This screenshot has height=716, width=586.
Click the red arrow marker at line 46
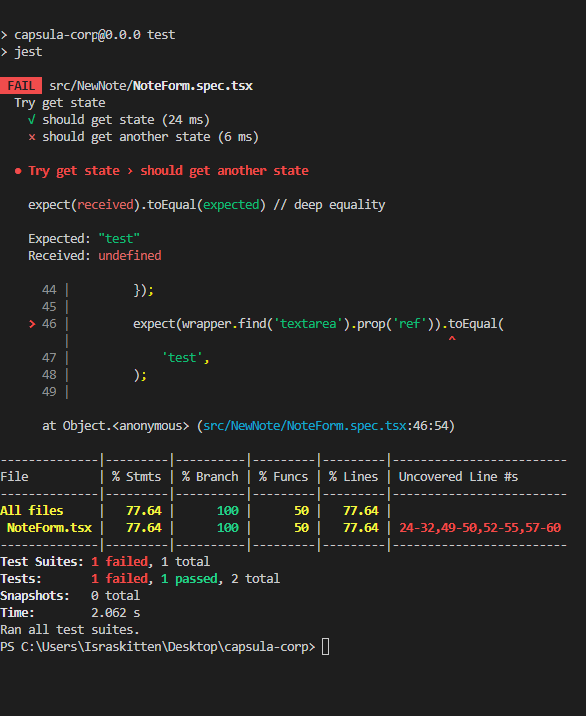coord(32,324)
